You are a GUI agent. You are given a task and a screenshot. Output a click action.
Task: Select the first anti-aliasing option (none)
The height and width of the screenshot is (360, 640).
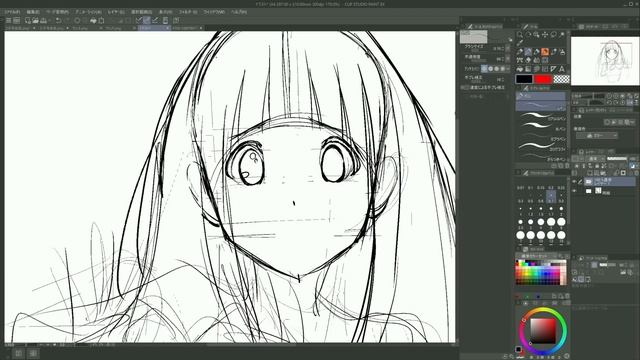[484, 69]
